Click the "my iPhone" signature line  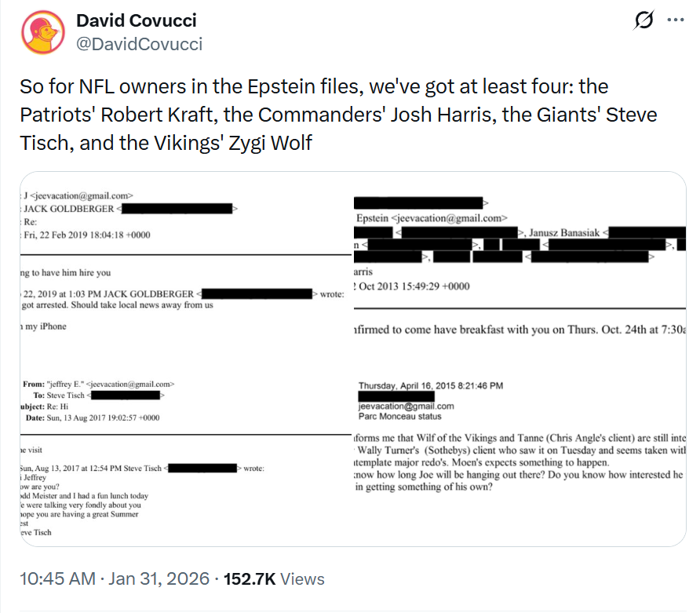(x=44, y=327)
